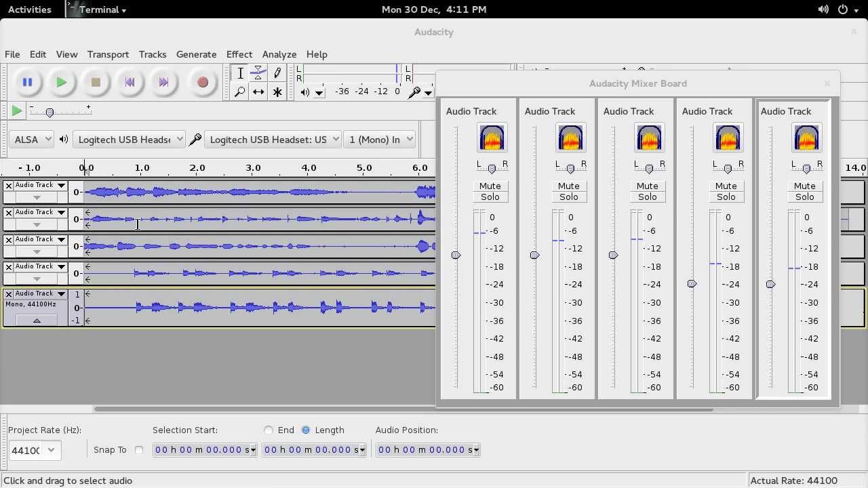Viewport: 868px width, 488px height.
Task: Enable the Snap To checkbox
Action: click(x=139, y=449)
